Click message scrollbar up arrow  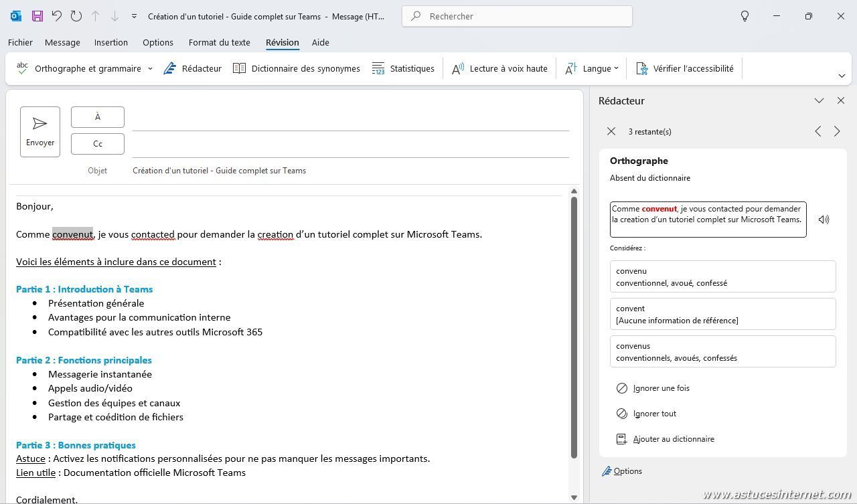pos(574,191)
